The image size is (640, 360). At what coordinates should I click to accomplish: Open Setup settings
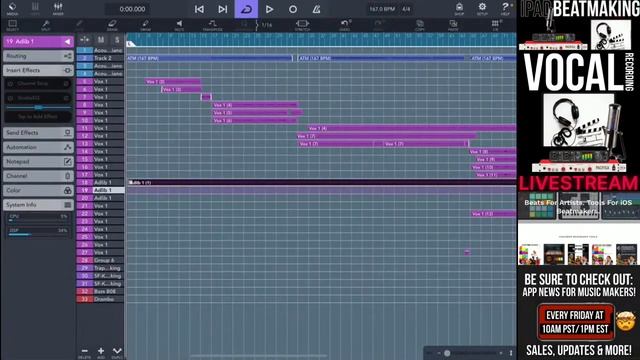482,9
